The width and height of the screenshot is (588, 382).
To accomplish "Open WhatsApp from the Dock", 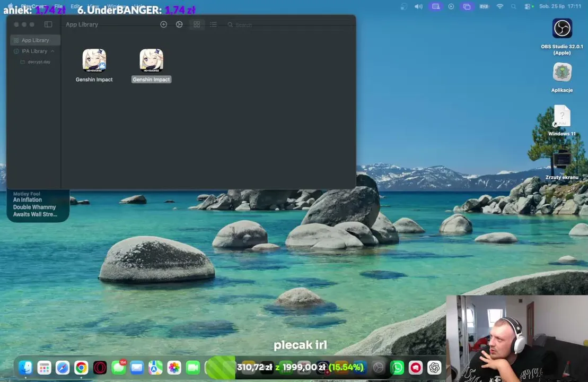I will click(x=397, y=368).
